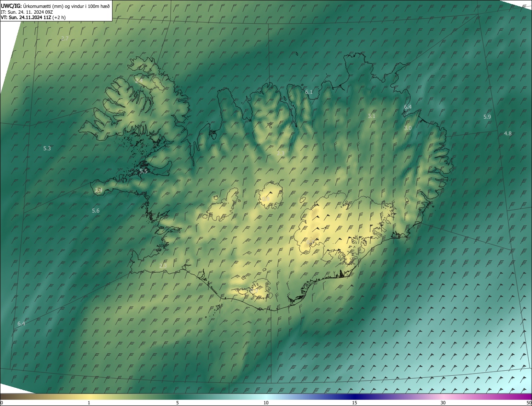Viewport: 532px width, 406px height.
Task: Click the 5.9 value label over the sea
Action: [x=487, y=117]
